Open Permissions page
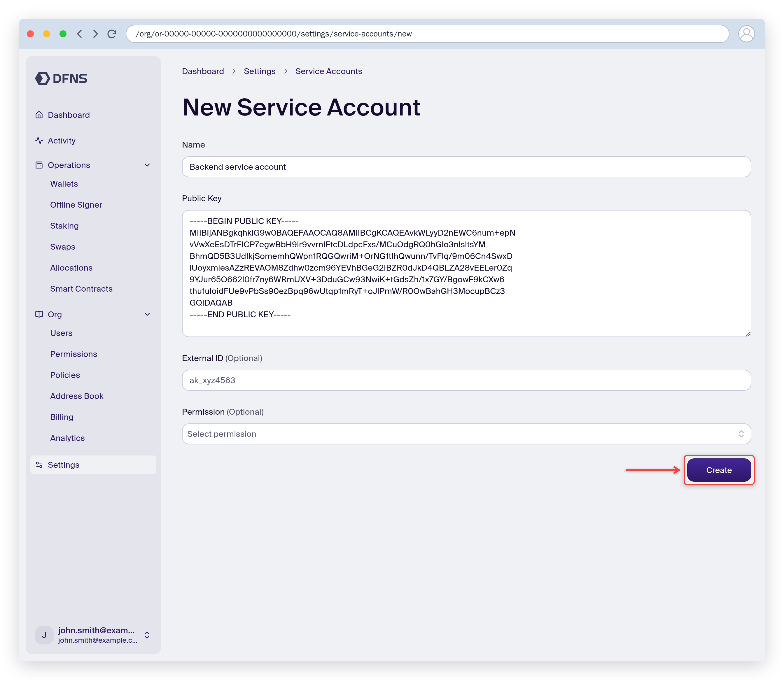 pos(73,354)
